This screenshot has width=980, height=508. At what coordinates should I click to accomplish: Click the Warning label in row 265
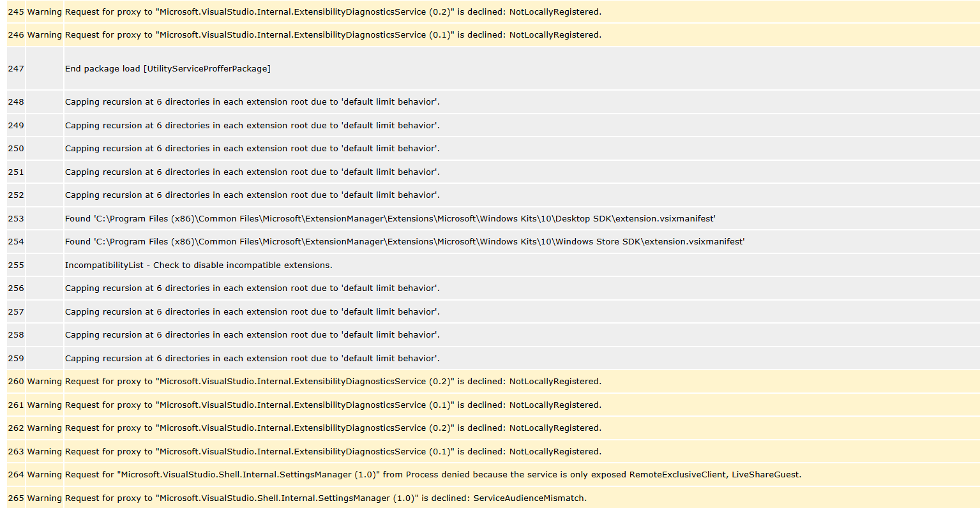tap(45, 498)
